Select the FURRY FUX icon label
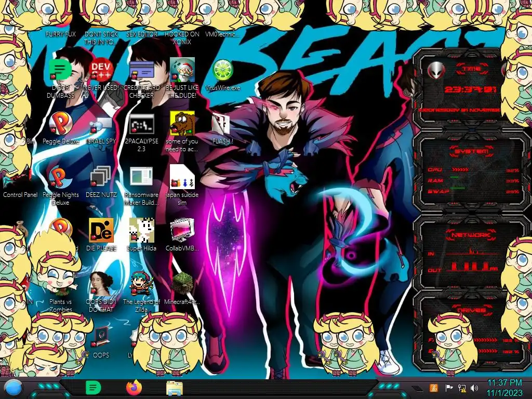This screenshot has height=399, width=532. pyautogui.click(x=60, y=34)
